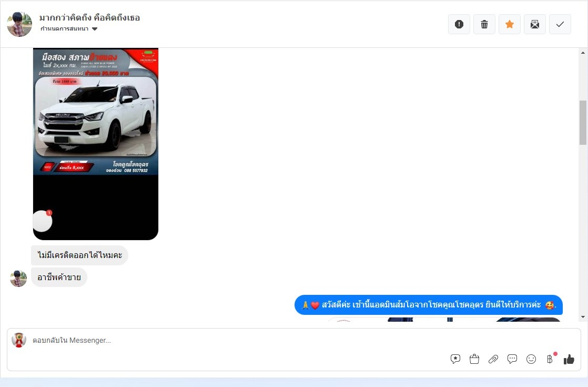
Task: Attach a file with paperclip icon
Action: [x=493, y=359]
